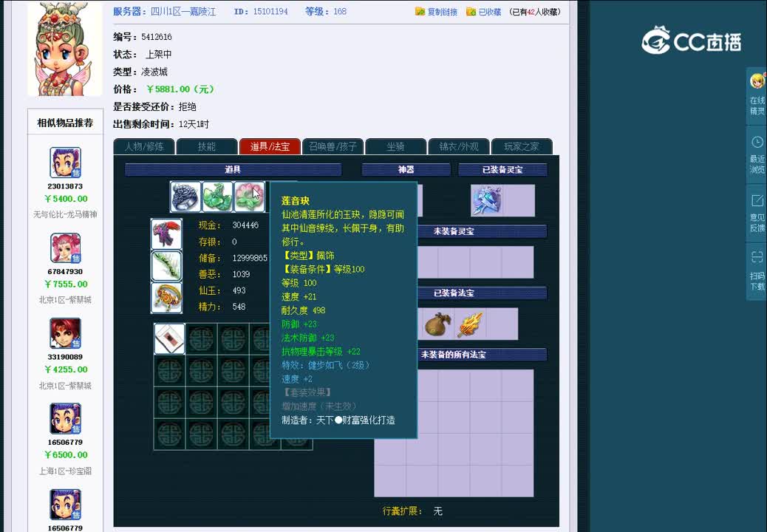Open 最近浏览 recent history sidebar icon
Viewport: 767px width, 532px height.
point(757,155)
